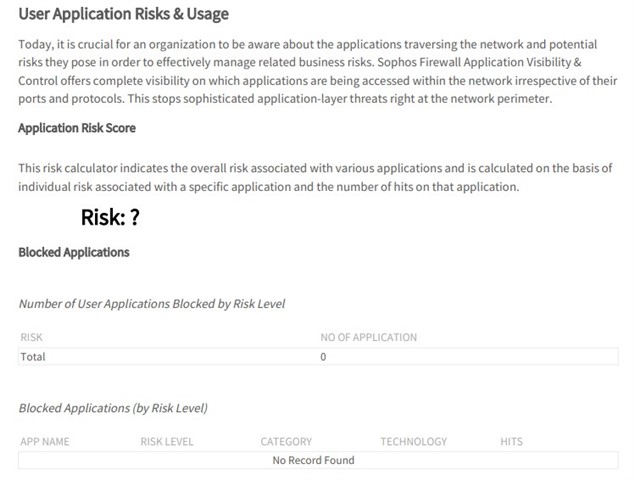
Task: Click the Risk: ? score text
Action: pyautogui.click(x=110, y=218)
